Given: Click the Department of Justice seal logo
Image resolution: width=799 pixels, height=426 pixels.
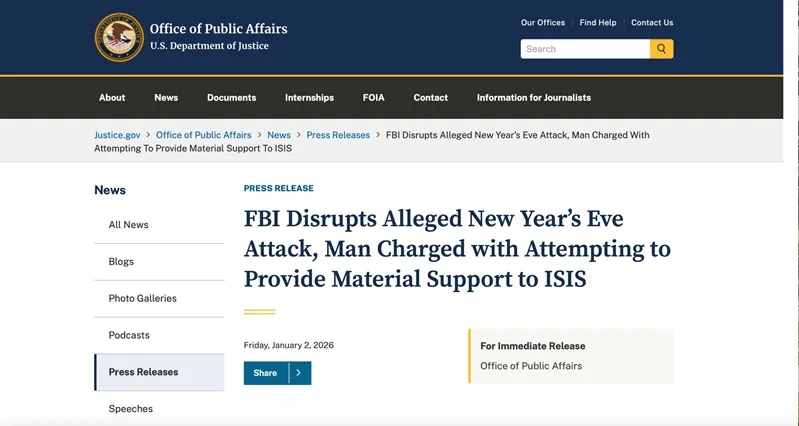Looking at the screenshot, I should tap(119, 38).
